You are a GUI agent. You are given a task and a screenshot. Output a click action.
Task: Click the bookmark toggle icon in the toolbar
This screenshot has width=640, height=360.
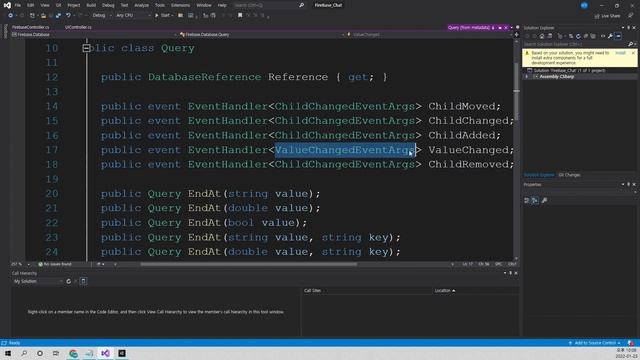[x=240, y=16]
